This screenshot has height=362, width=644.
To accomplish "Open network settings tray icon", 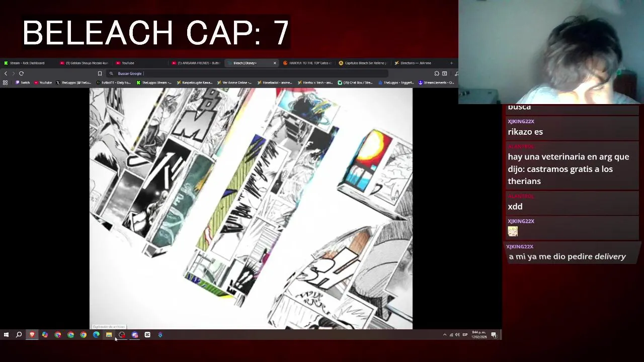I will [451, 335].
